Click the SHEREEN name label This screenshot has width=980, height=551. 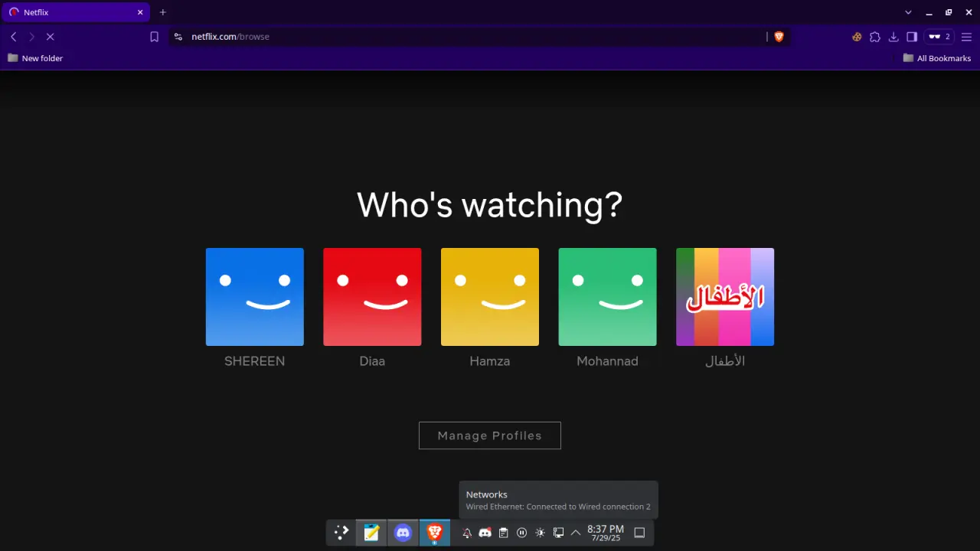pyautogui.click(x=255, y=361)
